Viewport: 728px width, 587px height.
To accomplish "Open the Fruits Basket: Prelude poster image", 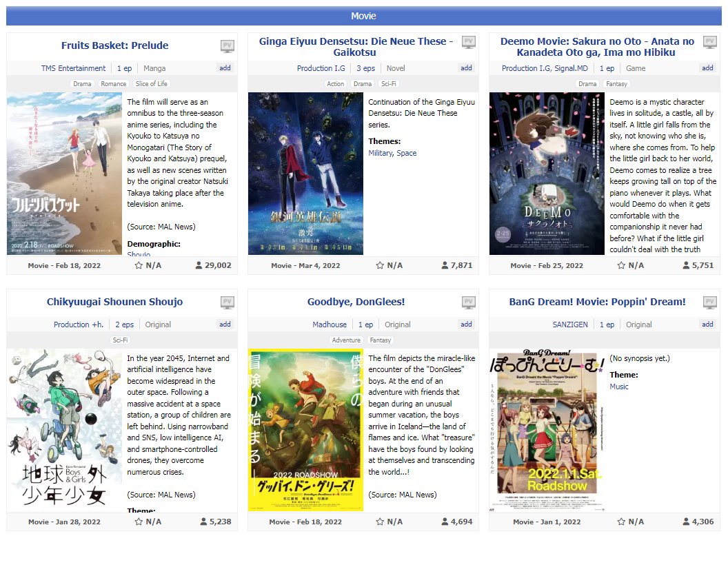I will [x=64, y=174].
